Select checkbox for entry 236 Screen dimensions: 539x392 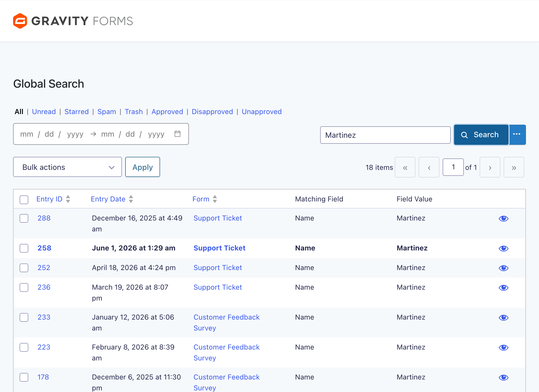coord(24,287)
